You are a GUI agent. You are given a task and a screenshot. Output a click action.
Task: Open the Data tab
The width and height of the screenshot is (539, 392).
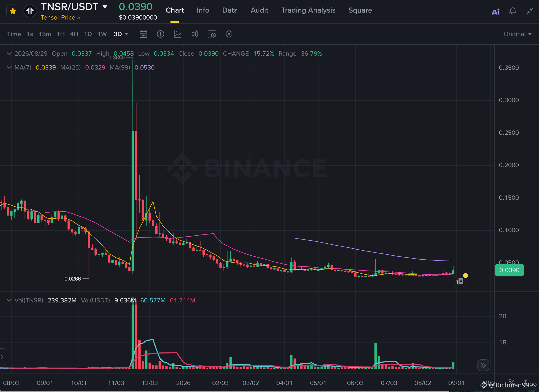pos(230,10)
